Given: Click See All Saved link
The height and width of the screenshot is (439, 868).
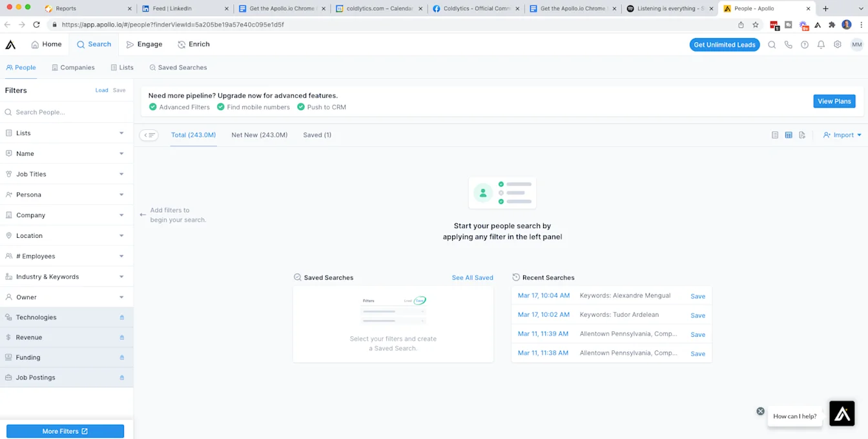Looking at the screenshot, I should point(473,277).
